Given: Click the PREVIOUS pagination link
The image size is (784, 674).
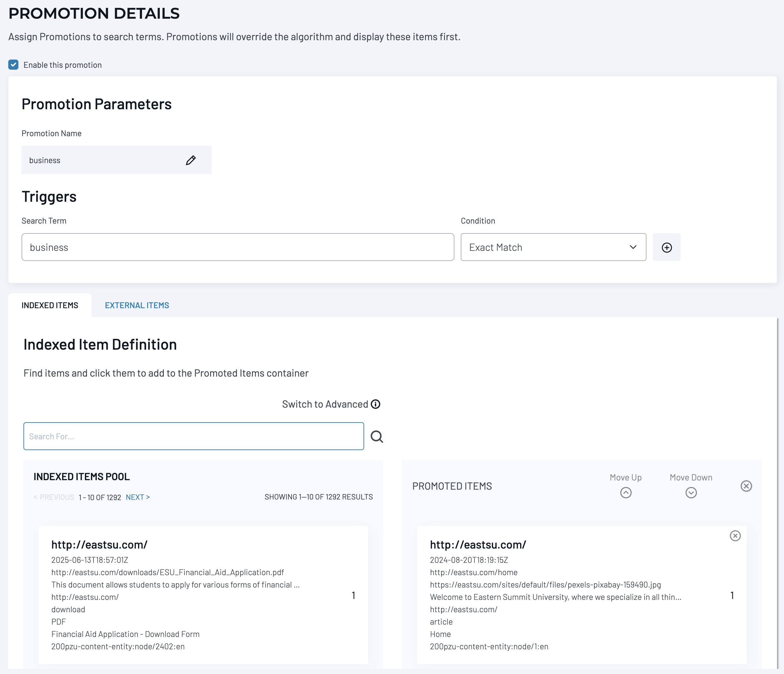Looking at the screenshot, I should [54, 497].
